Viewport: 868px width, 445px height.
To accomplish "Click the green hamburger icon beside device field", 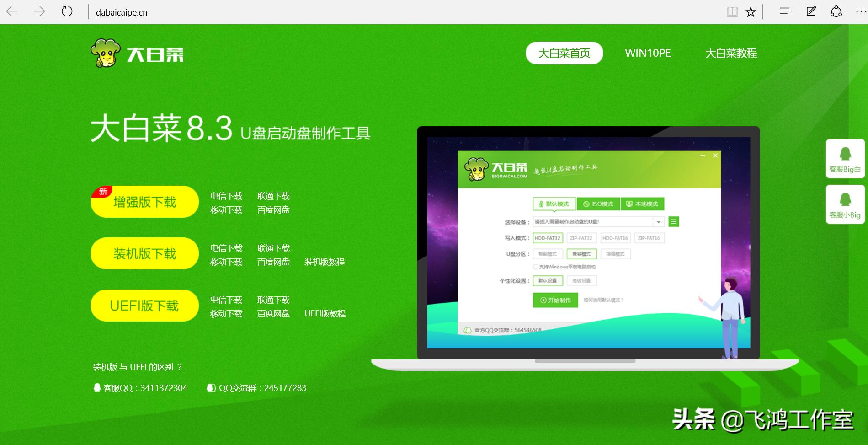I will point(673,221).
